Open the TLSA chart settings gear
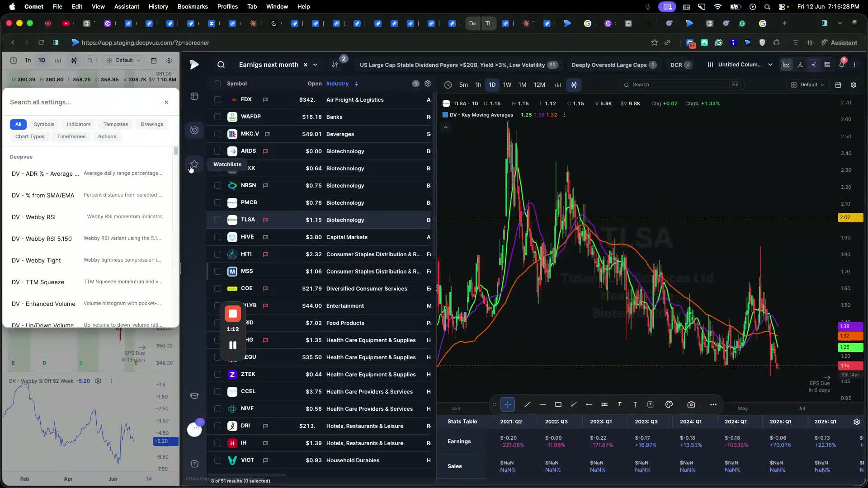Image resolution: width=868 pixels, height=488 pixels. click(x=854, y=85)
